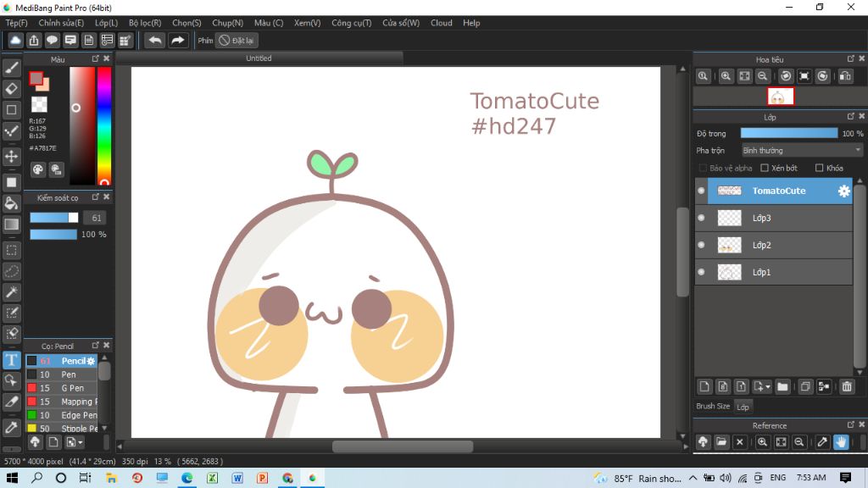This screenshot has height=488, width=868.
Task: Adjust the Độ trong opacity slider
Action: coord(789,133)
